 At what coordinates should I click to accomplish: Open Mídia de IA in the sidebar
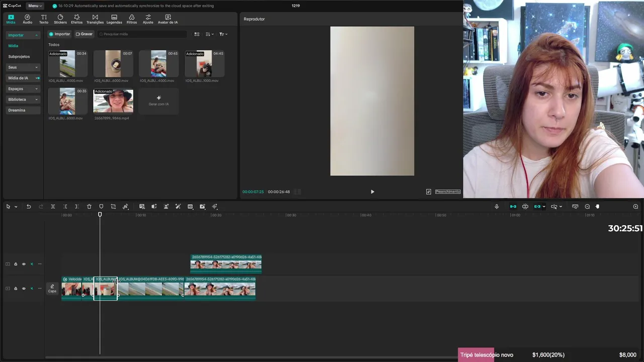click(x=23, y=78)
